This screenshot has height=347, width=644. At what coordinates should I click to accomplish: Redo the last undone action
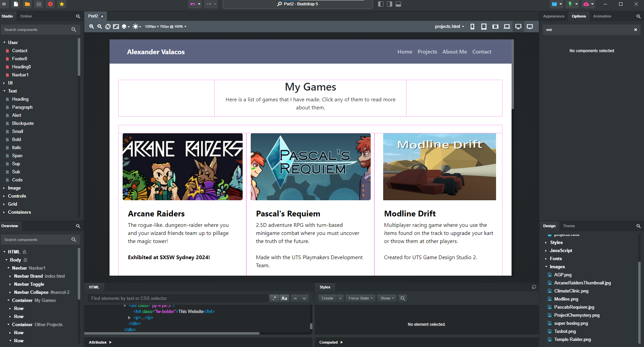click(209, 4)
